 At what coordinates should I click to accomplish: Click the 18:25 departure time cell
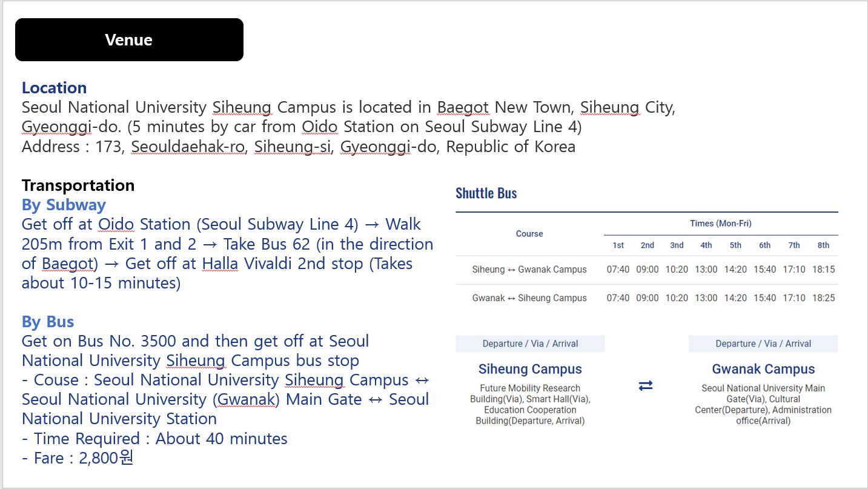(823, 298)
